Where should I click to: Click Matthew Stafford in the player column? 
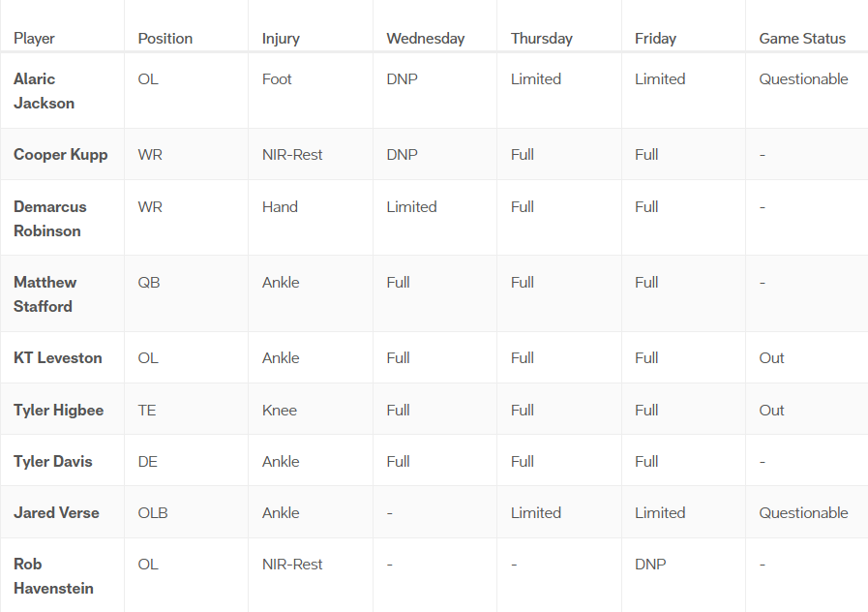pos(45,294)
